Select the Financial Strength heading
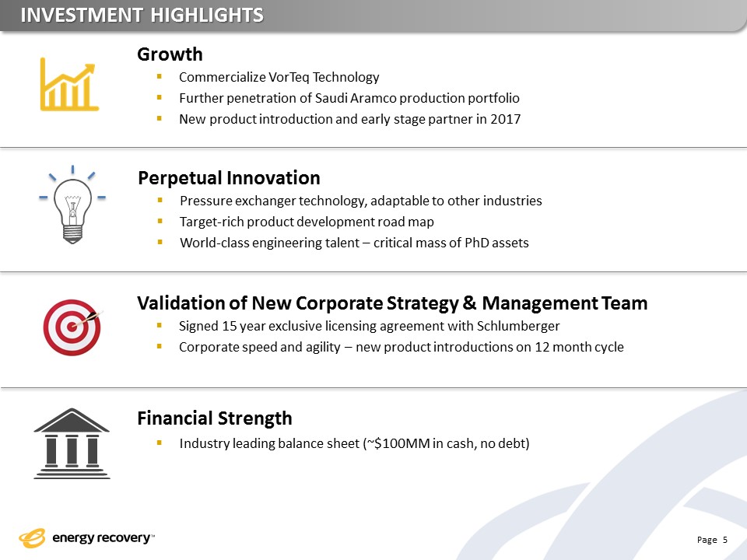The height and width of the screenshot is (560, 747). (215, 418)
